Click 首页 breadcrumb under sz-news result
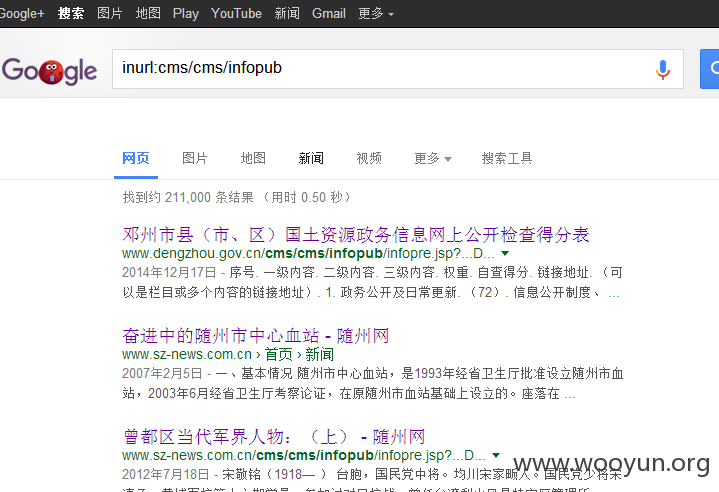The width and height of the screenshot is (719, 492). (x=278, y=354)
